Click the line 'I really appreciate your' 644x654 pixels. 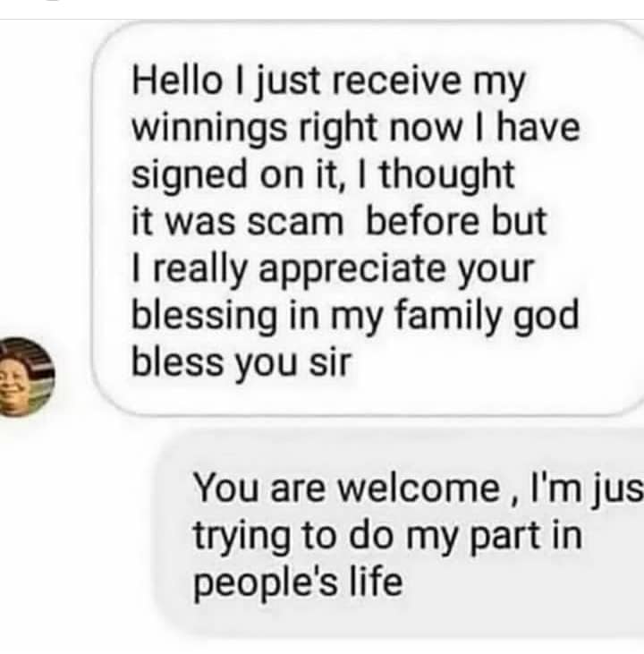(333, 268)
